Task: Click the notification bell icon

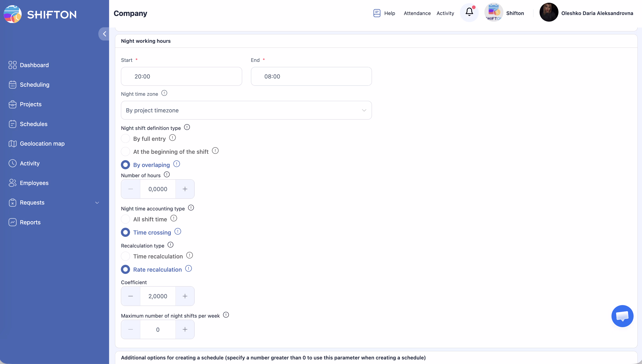Action: pos(469,12)
